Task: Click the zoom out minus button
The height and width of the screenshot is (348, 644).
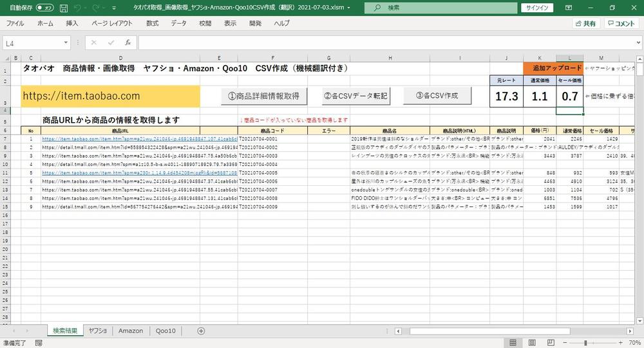Action: [x=565, y=343]
